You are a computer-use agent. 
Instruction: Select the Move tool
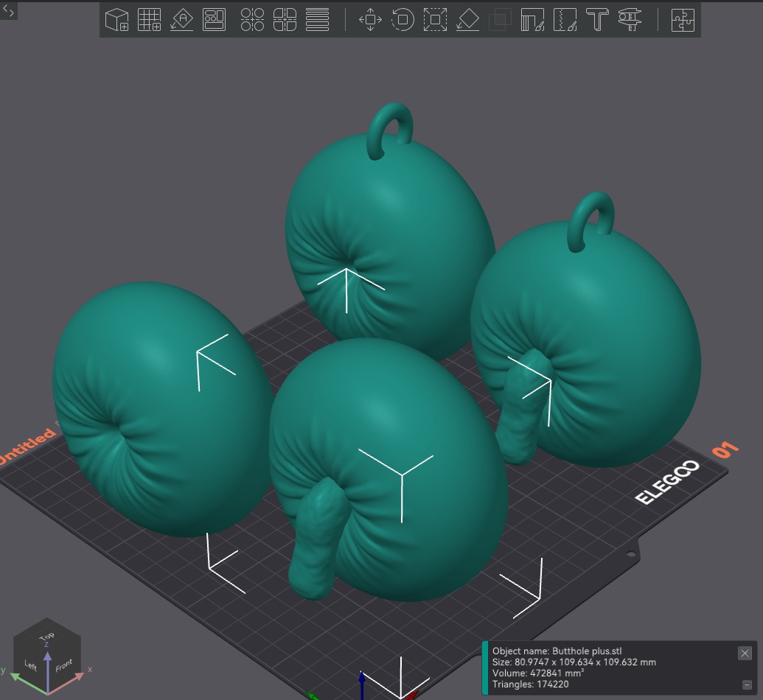tap(370, 20)
